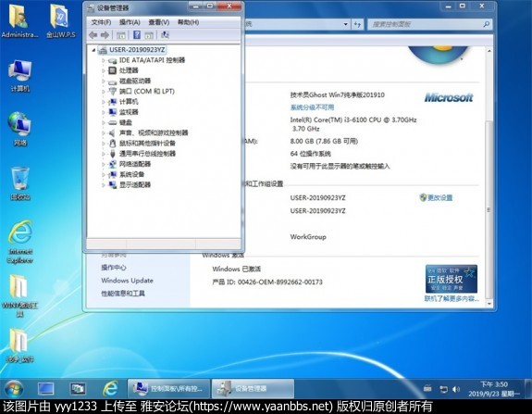The width and height of the screenshot is (532, 414).
Task: Switch to the 控制面板 taskbar button
Action: click(x=168, y=388)
